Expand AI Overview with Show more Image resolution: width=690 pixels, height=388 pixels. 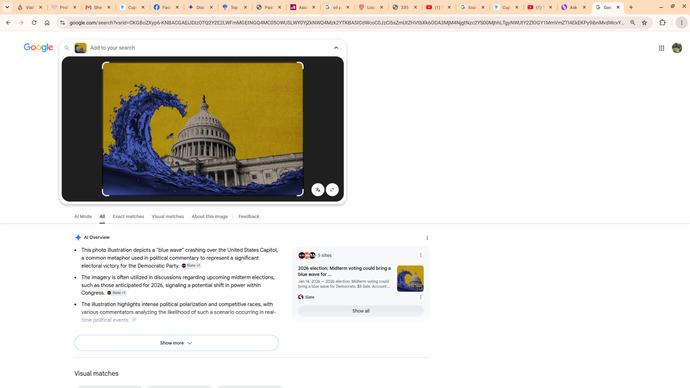[176, 343]
